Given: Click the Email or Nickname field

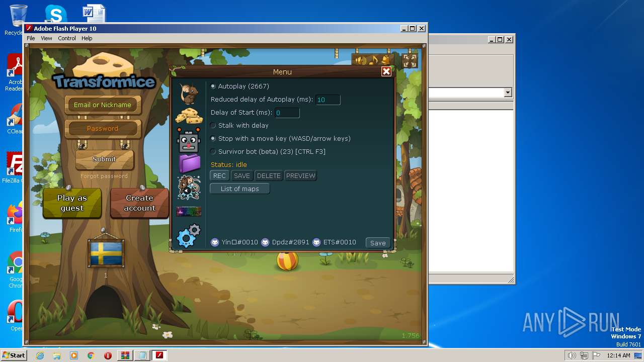Looking at the screenshot, I should (103, 105).
